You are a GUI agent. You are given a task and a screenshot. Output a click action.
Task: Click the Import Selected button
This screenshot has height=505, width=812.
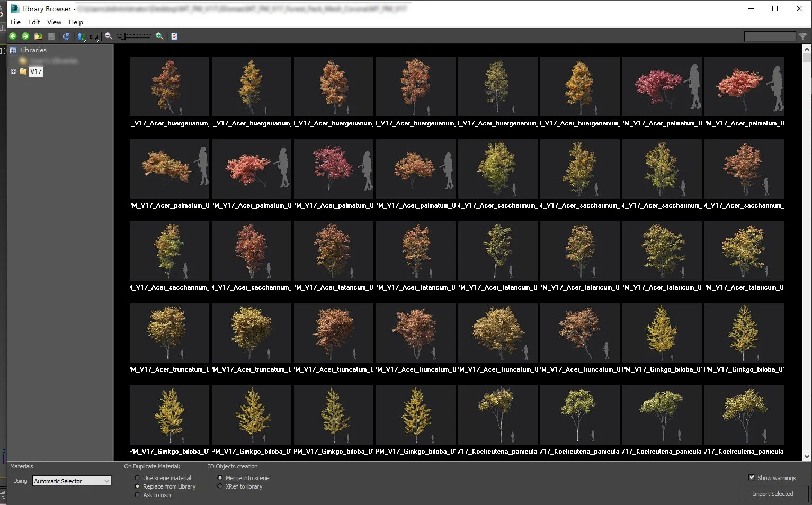click(772, 494)
